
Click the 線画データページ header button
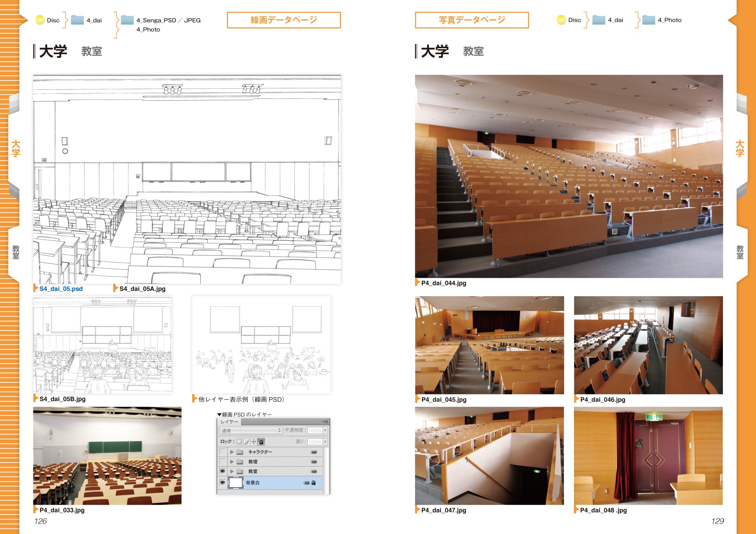284,20
